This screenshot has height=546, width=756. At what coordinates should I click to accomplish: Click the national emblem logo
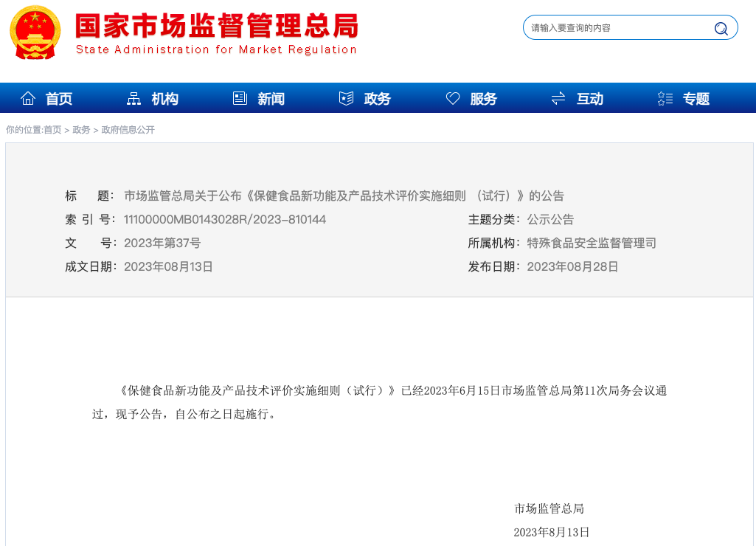35,33
